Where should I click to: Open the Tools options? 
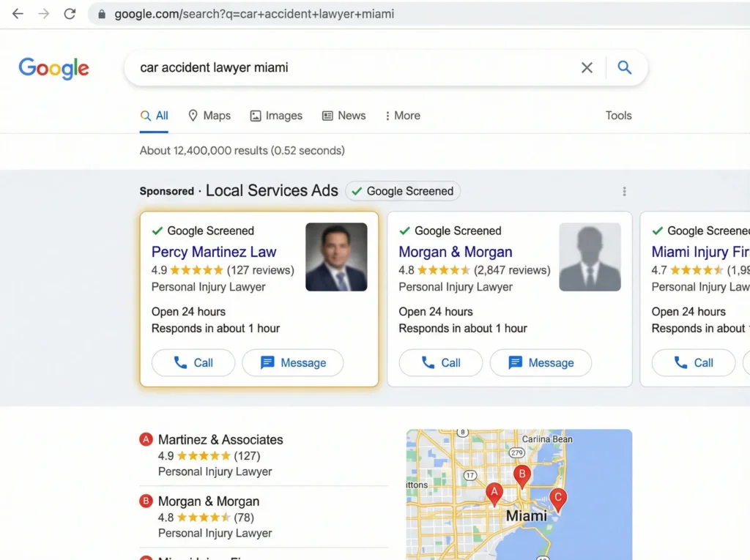(618, 116)
